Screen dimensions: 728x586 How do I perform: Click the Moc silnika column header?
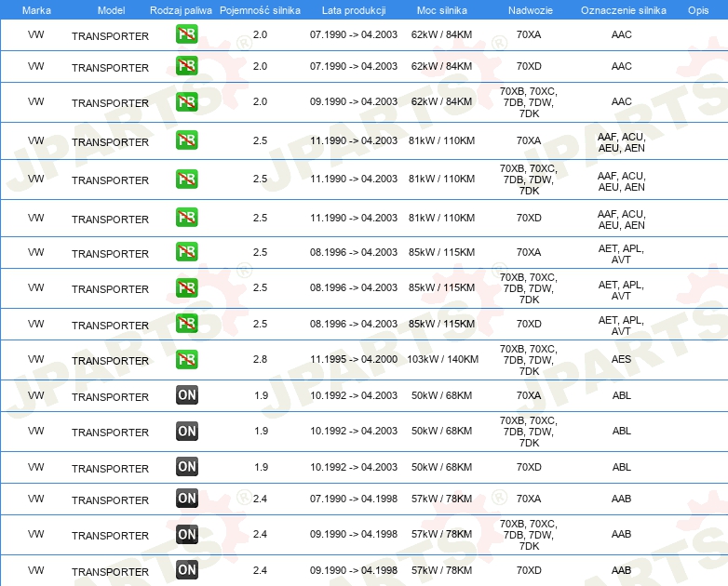(x=442, y=10)
